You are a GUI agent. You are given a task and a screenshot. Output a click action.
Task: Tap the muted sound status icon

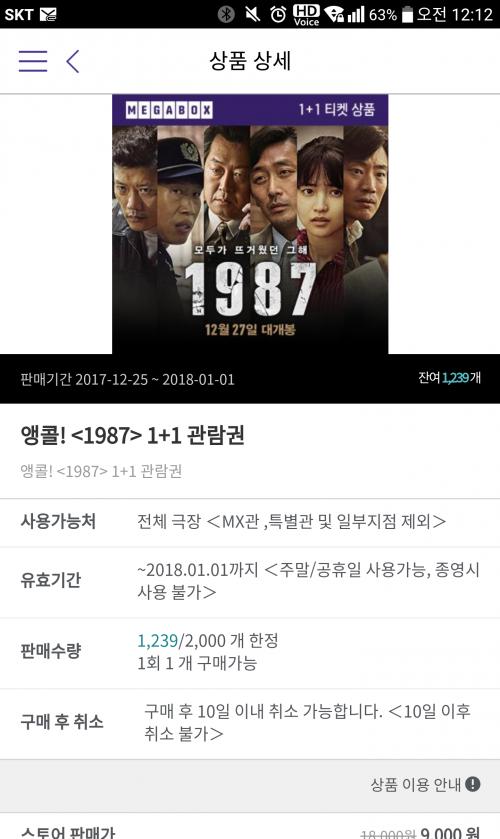[252, 14]
